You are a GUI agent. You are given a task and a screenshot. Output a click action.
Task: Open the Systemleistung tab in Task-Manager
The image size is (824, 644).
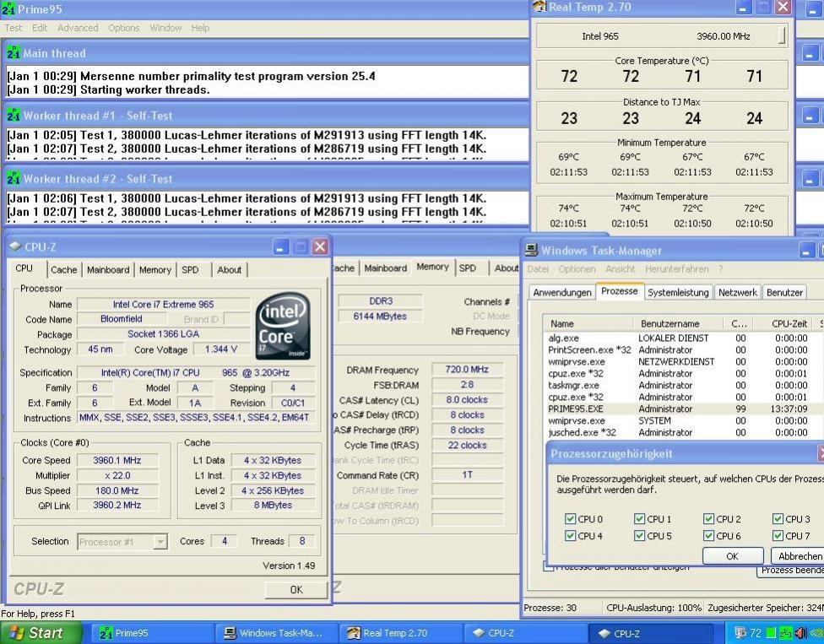tap(678, 292)
